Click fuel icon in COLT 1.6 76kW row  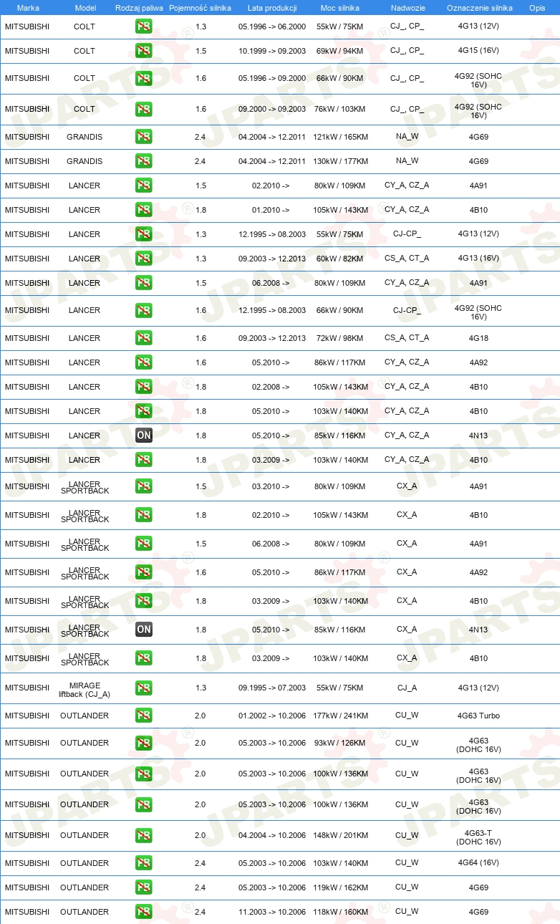144,109
